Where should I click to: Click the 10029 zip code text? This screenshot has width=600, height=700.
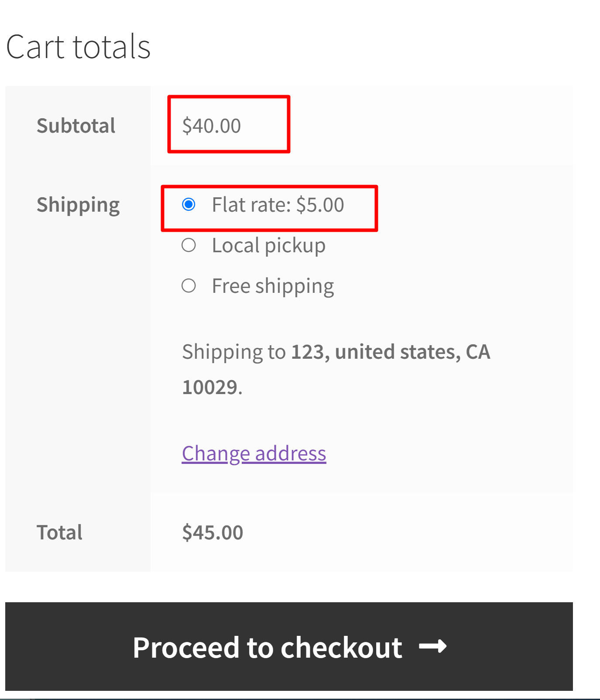210,387
